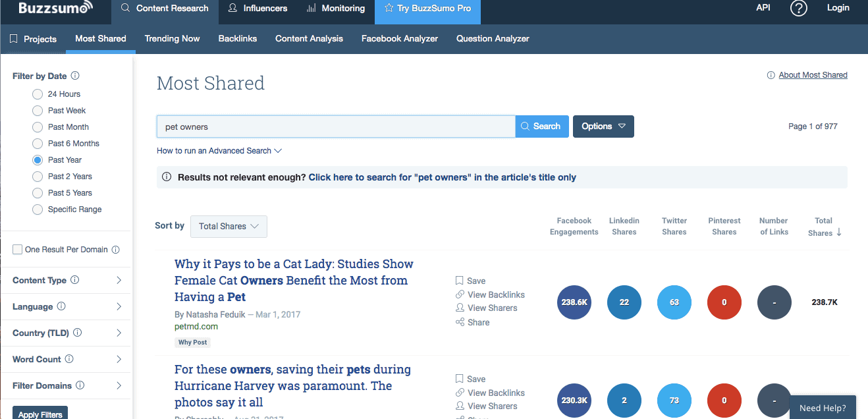The width and height of the screenshot is (868, 419).
Task: Click the One Result Per Domain info icon
Action: click(115, 250)
